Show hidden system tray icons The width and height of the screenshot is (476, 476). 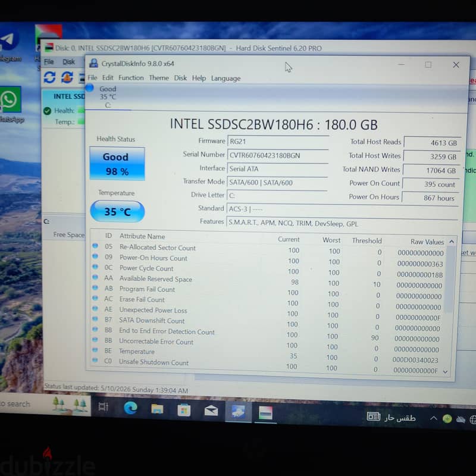pos(434,418)
